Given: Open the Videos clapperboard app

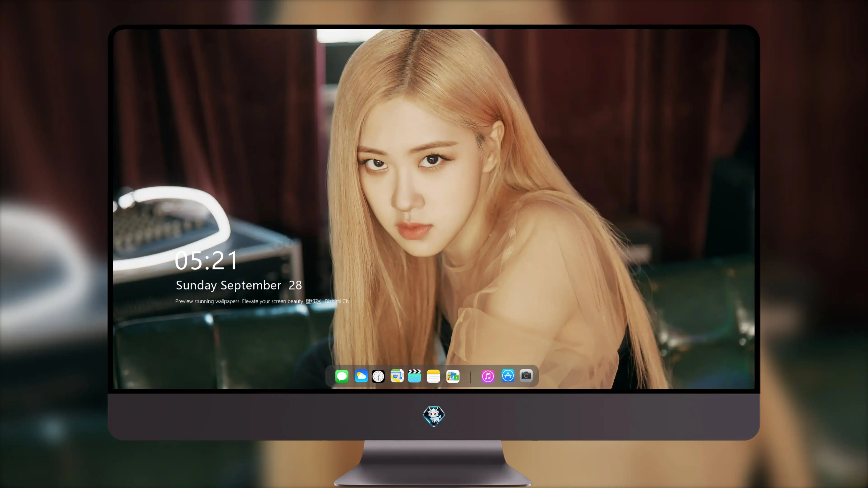Looking at the screenshot, I should tap(415, 376).
